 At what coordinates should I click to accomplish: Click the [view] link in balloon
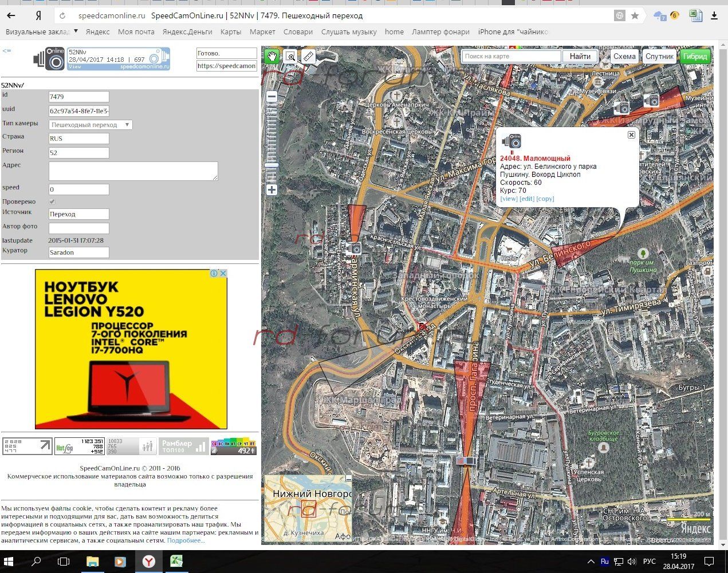coord(509,199)
